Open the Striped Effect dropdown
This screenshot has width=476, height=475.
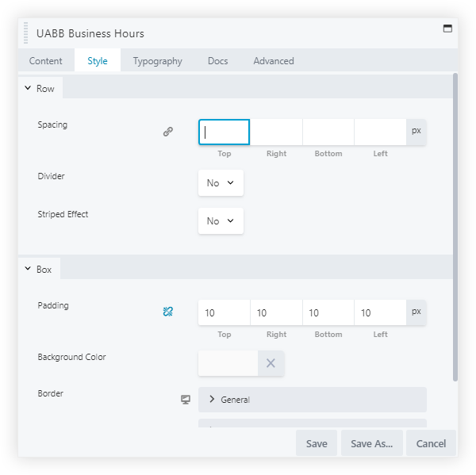221,220
